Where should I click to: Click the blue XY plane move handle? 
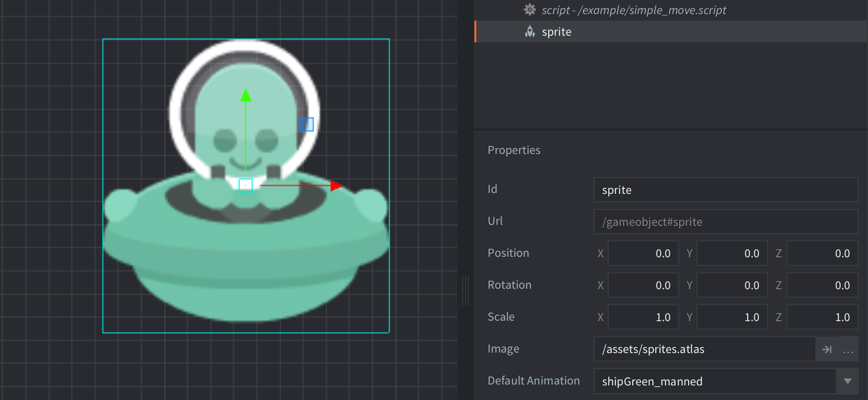tap(307, 124)
